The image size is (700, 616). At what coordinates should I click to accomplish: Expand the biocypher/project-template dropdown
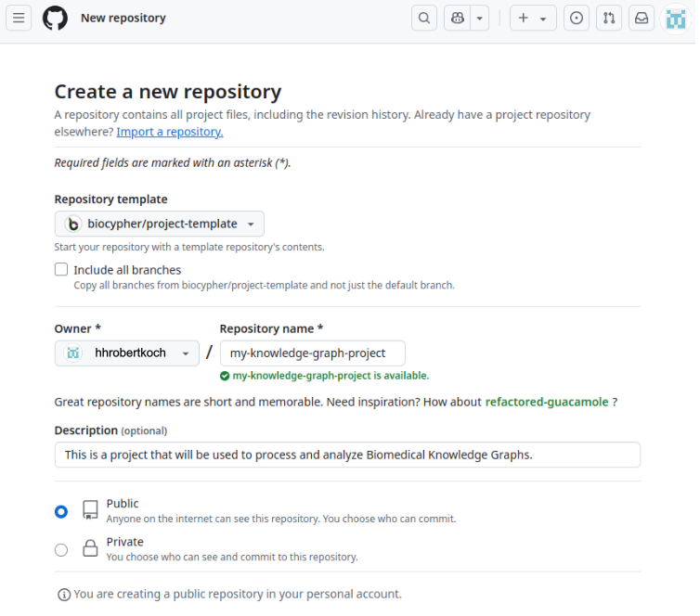(160, 224)
